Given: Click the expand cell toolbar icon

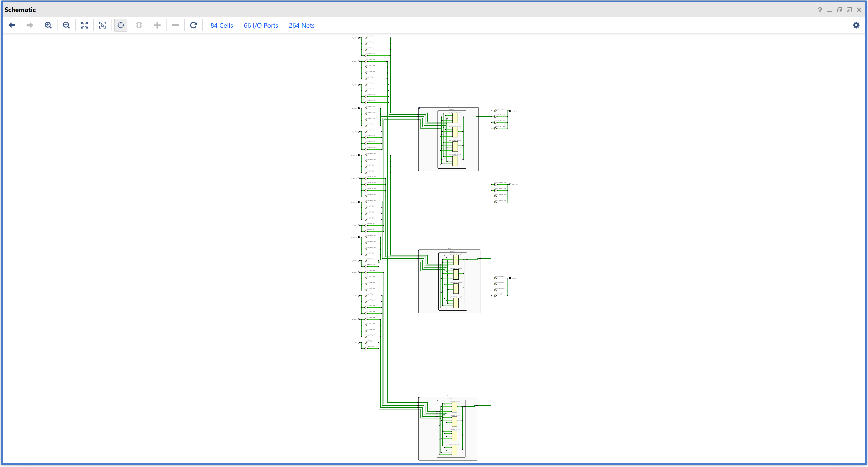Looking at the screenshot, I should [x=139, y=25].
